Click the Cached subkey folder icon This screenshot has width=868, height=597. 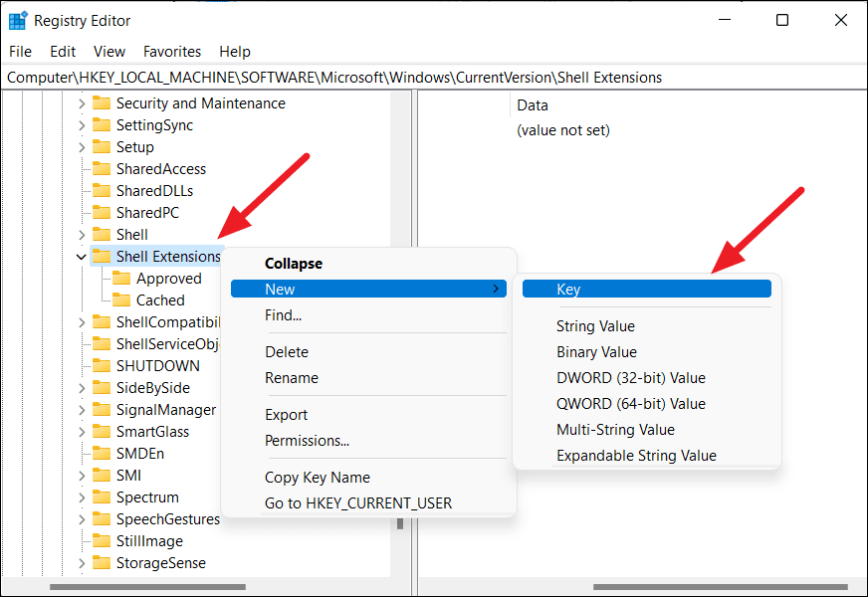tap(121, 299)
